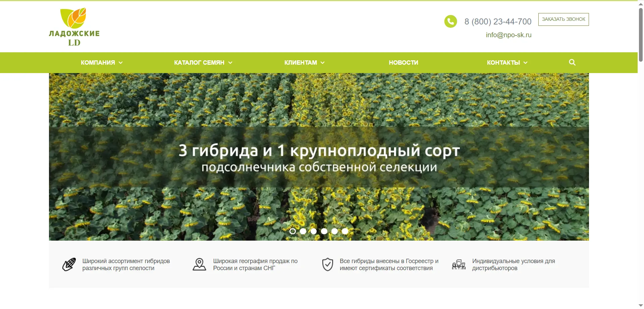Image resolution: width=644 pixels, height=309 pixels.
Task: Select third slider dot
Action: [x=314, y=231]
